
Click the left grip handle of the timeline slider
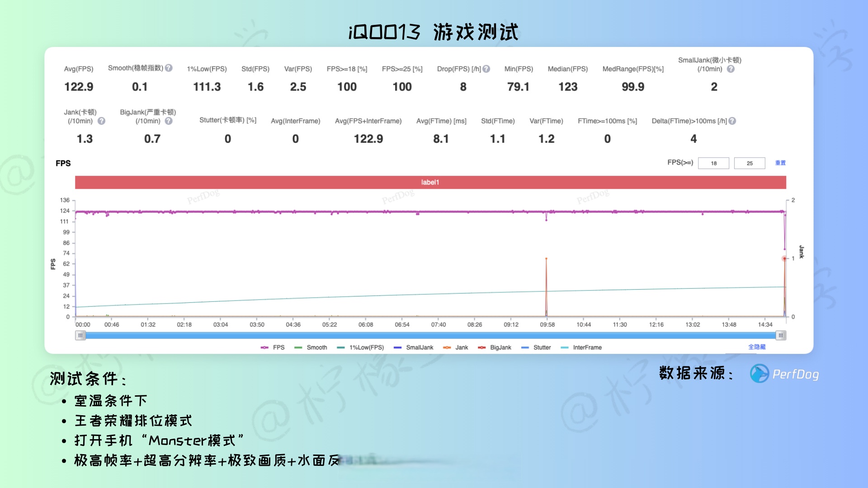(x=80, y=335)
